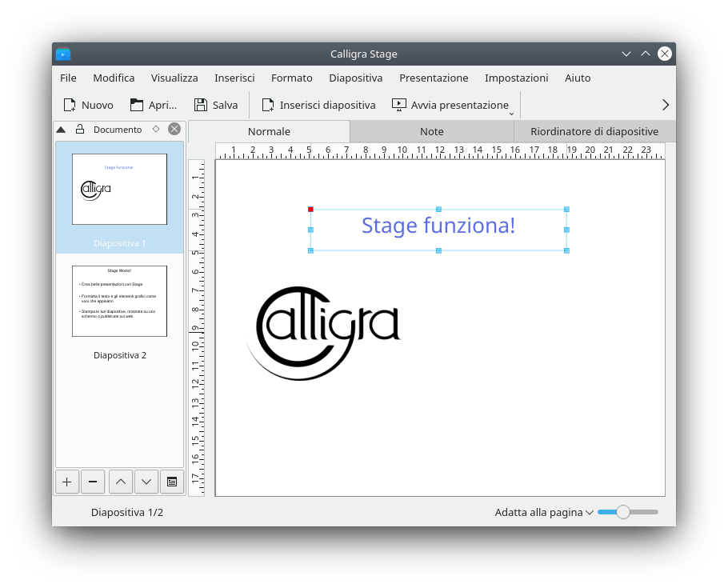The image size is (728, 588).
Task: Expand the Avvia presentazione dropdown arrow
Action: click(512, 114)
